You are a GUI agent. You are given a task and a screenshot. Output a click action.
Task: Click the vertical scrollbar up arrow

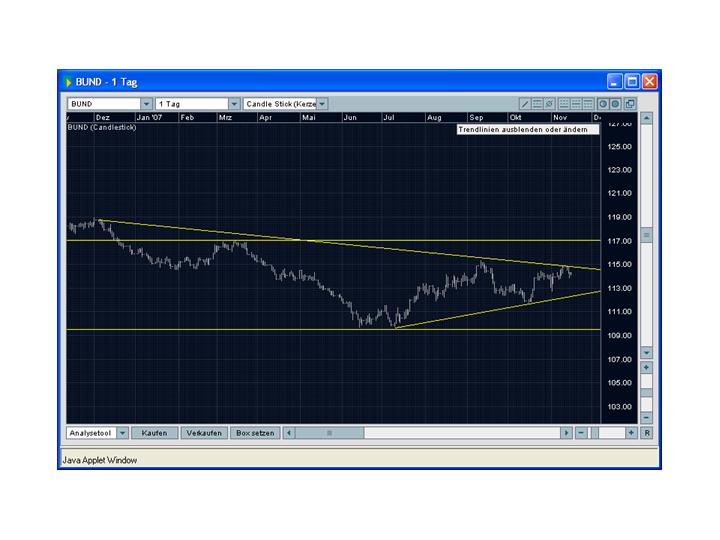[646, 118]
